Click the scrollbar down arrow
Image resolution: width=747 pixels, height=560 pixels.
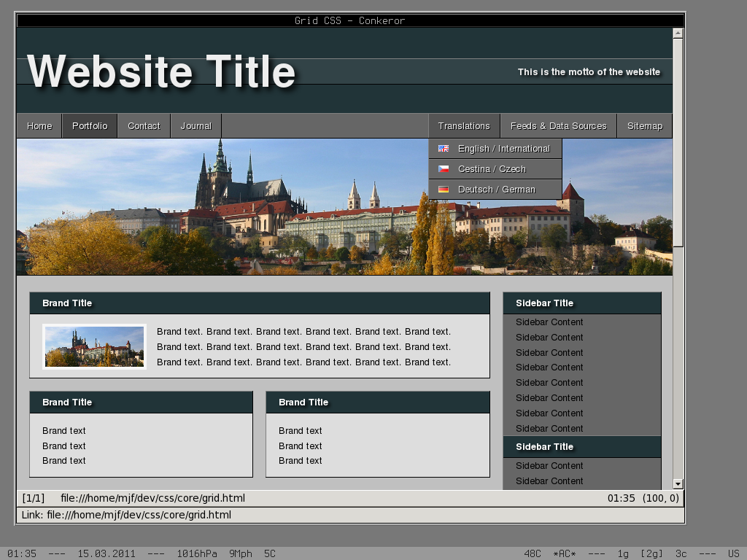coord(678,483)
